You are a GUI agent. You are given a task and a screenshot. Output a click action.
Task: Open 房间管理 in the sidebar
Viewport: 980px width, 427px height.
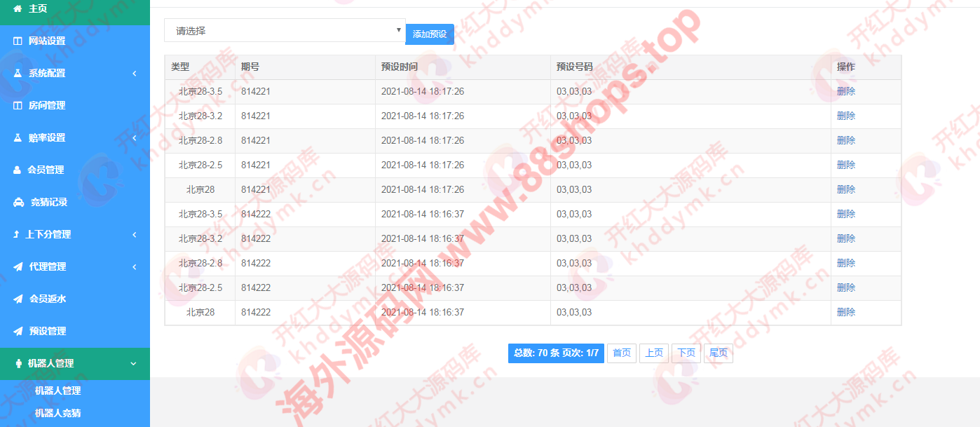pyautogui.click(x=46, y=105)
